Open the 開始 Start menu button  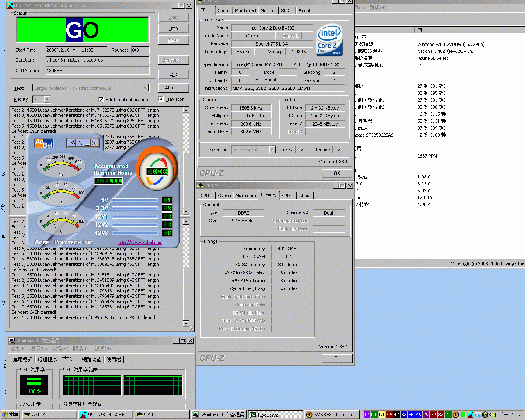tap(10, 415)
